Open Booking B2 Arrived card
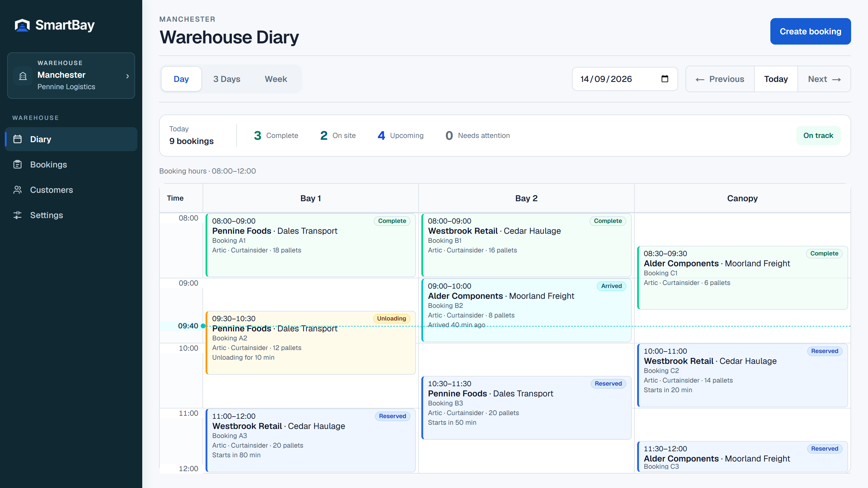The height and width of the screenshot is (488, 868). pyautogui.click(x=526, y=310)
